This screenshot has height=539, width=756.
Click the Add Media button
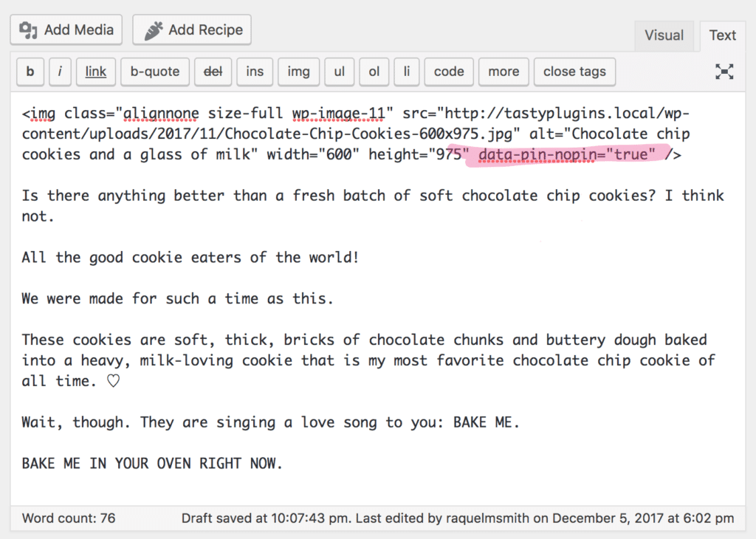tap(66, 30)
